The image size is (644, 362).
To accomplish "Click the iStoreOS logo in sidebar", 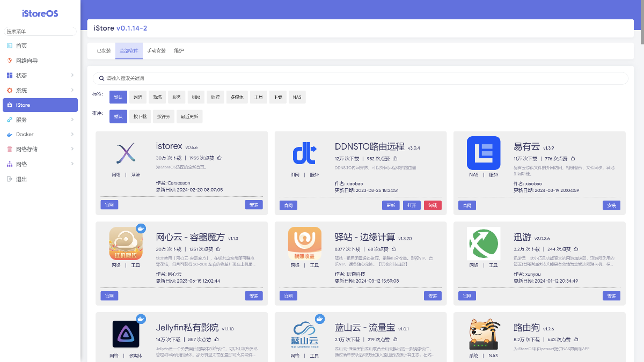I will (39, 12).
